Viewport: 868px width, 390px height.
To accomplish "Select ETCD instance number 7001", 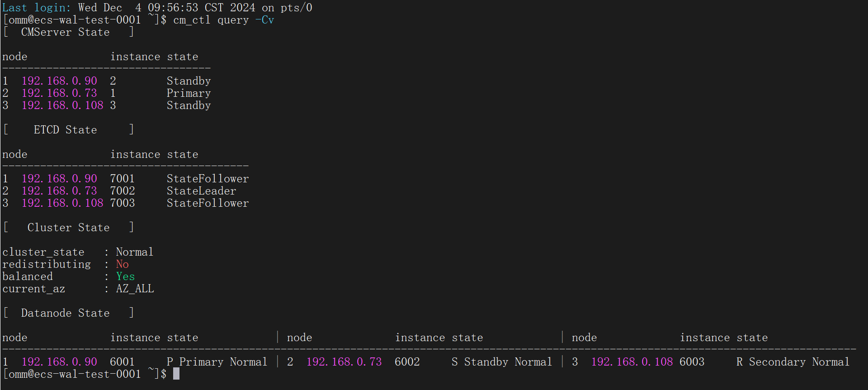I will (122, 179).
